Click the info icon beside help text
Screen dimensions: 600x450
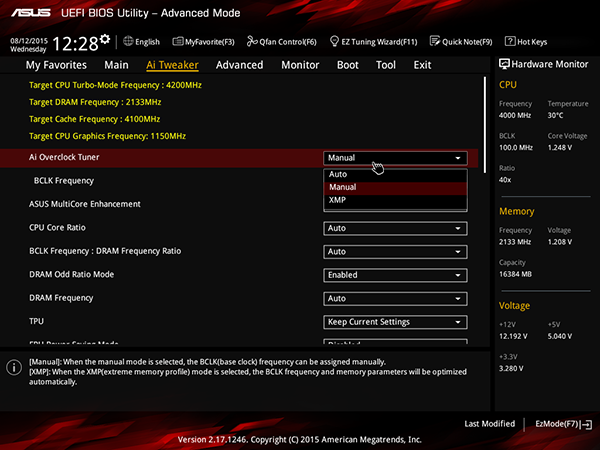pyautogui.click(x=14, y=367)
